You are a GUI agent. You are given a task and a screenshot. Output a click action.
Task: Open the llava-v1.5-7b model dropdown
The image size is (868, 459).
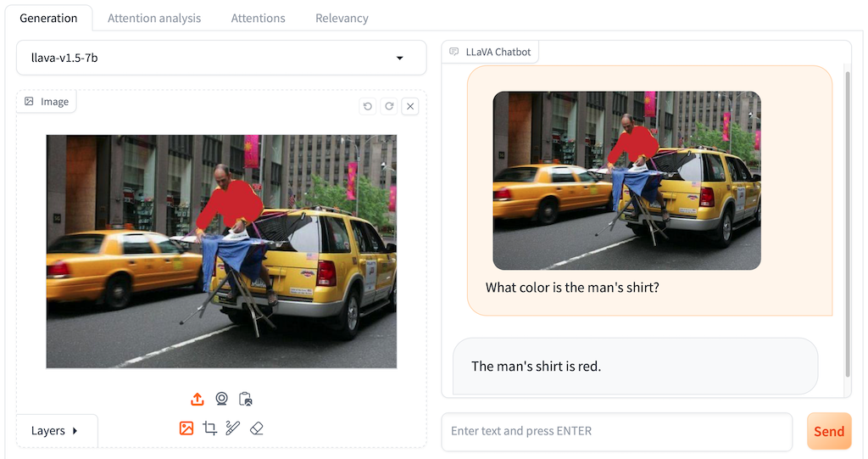point(221,58)
